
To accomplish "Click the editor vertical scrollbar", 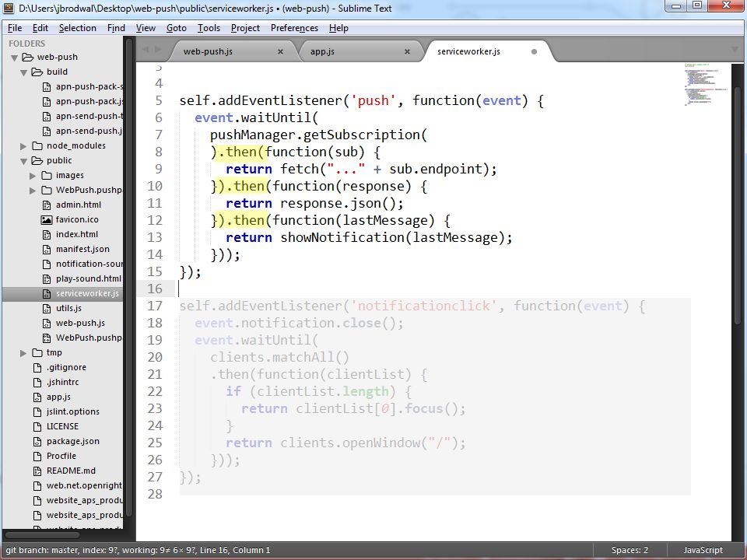I will (x=738, y=205).
